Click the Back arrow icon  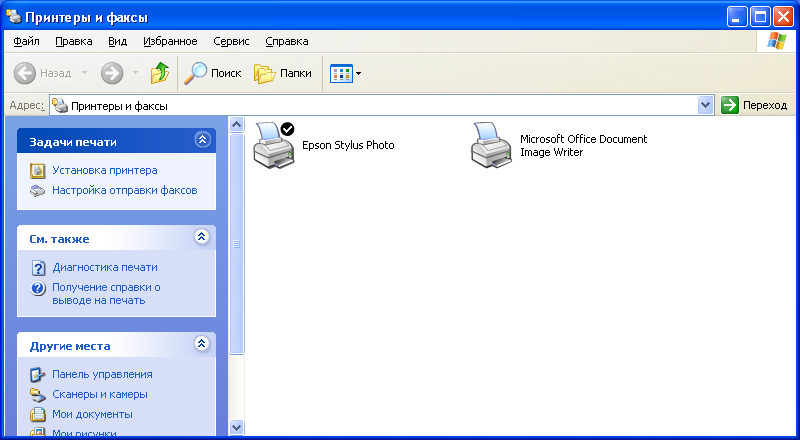click(24, 74)
